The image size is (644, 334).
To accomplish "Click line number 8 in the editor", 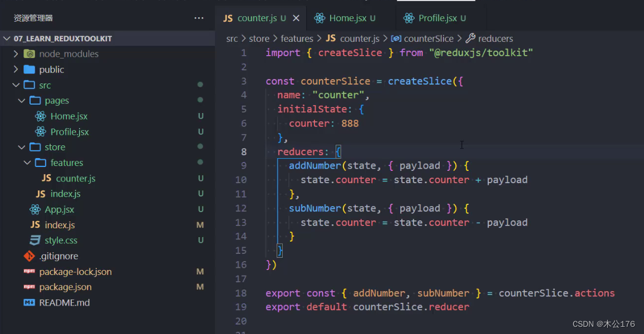I will pyautogui.click(x=243, y=151).
